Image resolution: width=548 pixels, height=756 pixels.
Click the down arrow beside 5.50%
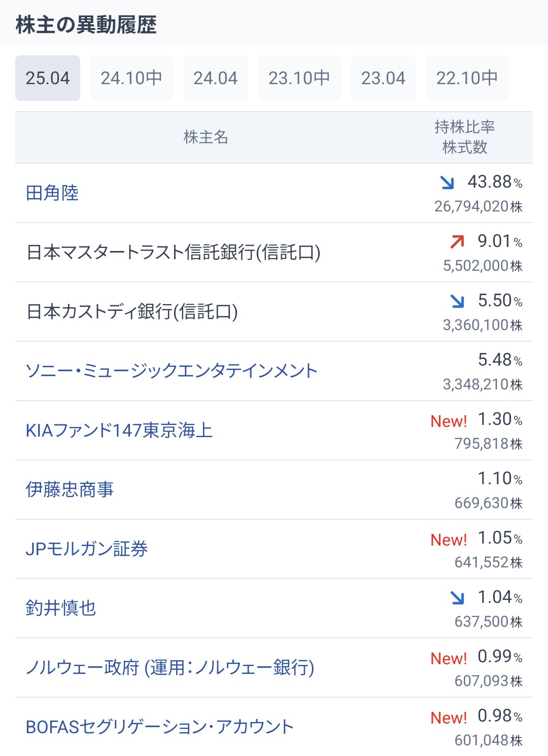point(457,301)
